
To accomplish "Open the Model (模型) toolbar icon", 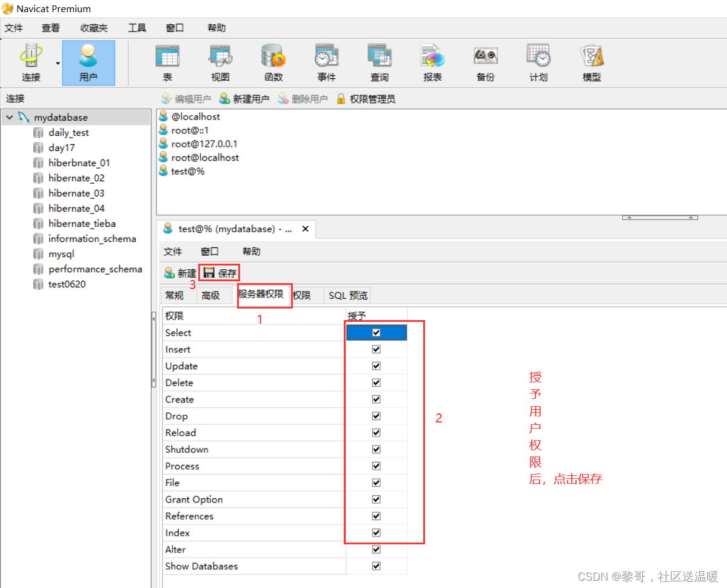I will point(592,62).
